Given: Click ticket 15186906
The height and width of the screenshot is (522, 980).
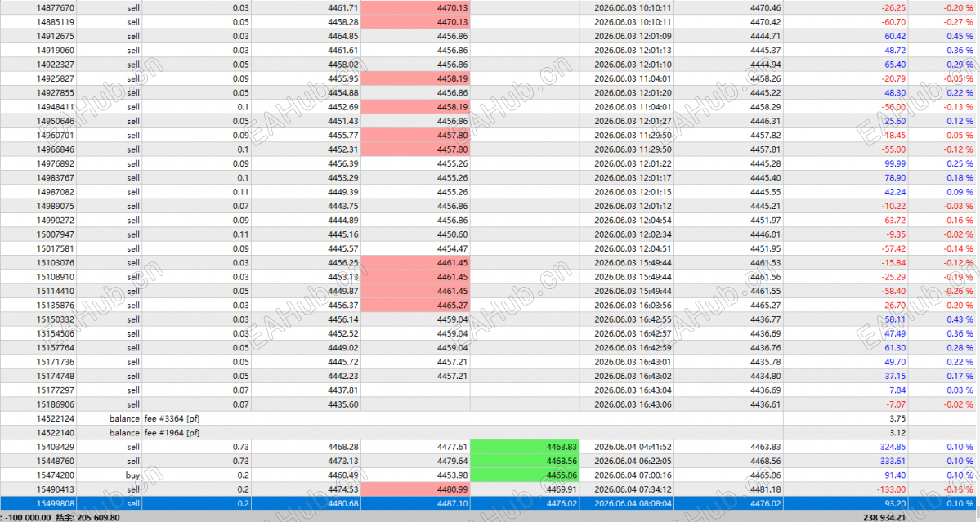Looking at the screenshot, I should [x=55, y=404].
